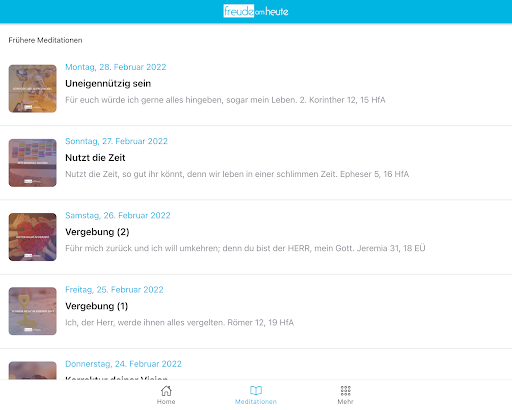Tap the Mehr grid icon
The width and height of the screenshot is (512, 410).
tap(346, 390)
